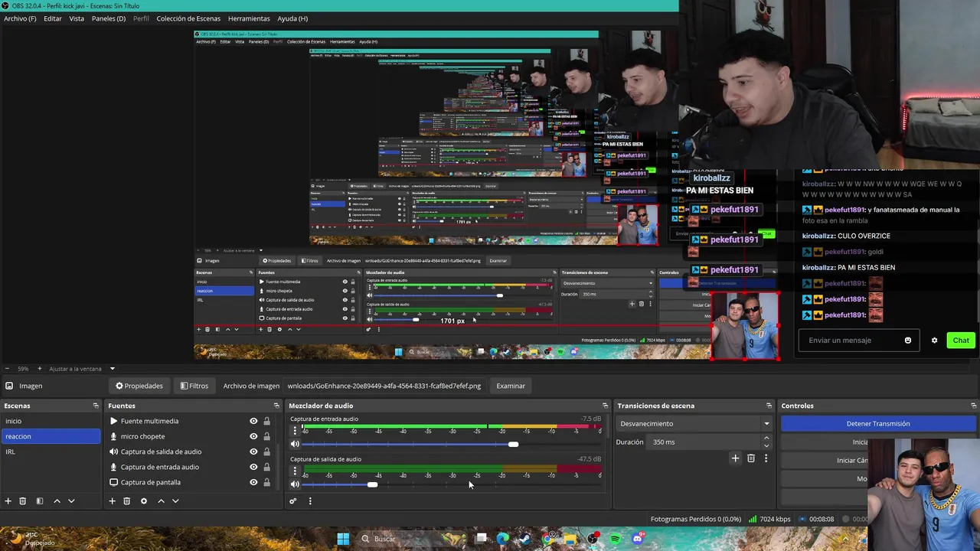Zoom in the preview with plus icon

point(40,369)
